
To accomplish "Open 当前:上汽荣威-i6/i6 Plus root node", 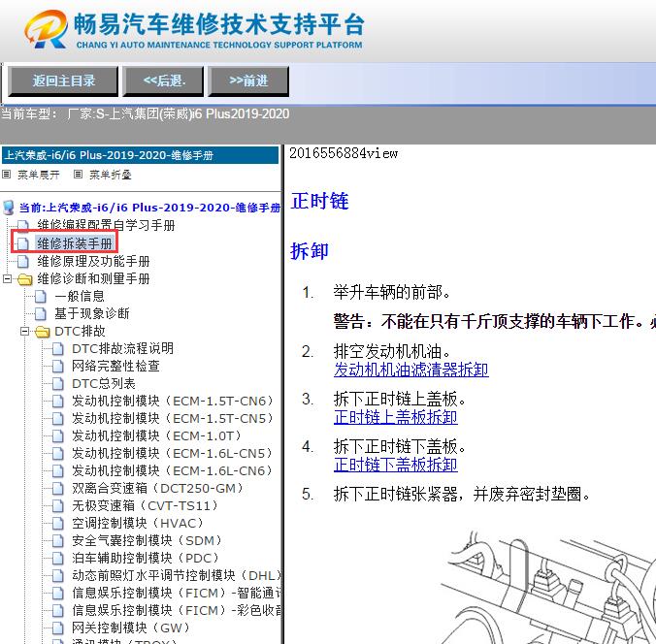I will [149, 208].
